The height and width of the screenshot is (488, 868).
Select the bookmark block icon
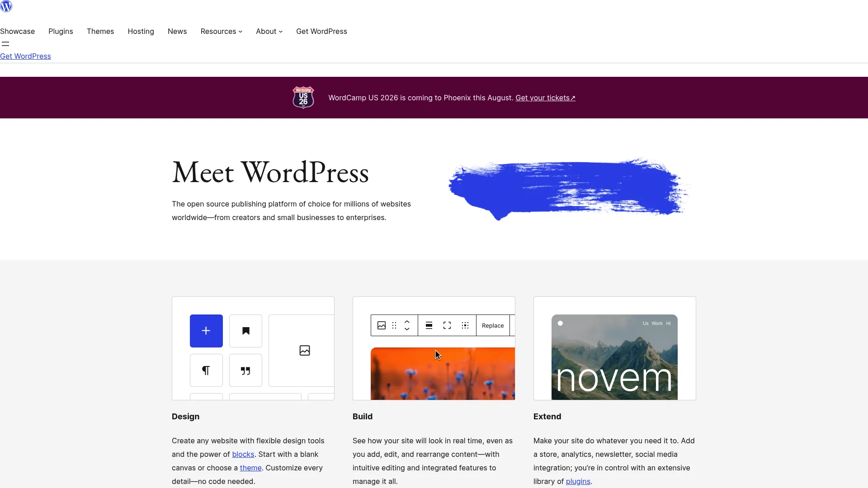(245, 331)
